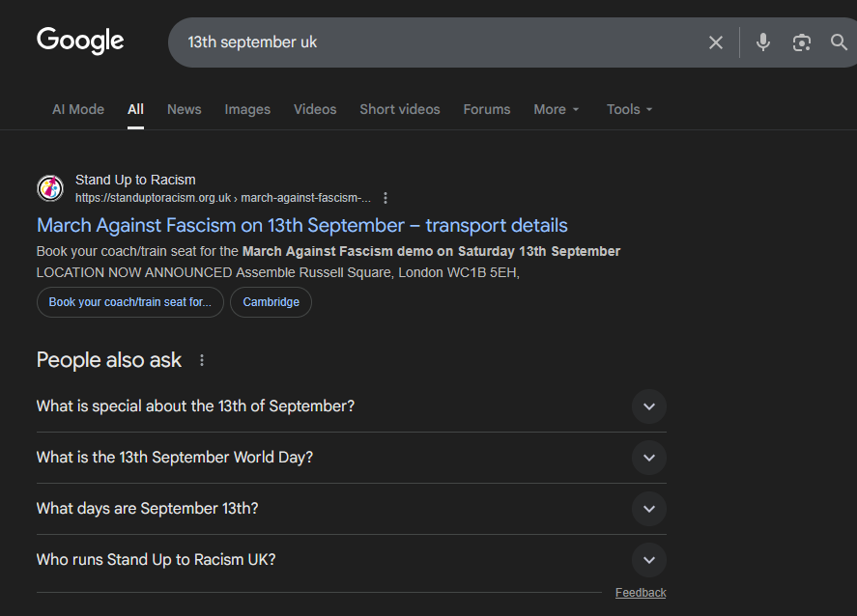857x616 pixels.
Task: Switch to AI Mode
Action: pos(78,109)
